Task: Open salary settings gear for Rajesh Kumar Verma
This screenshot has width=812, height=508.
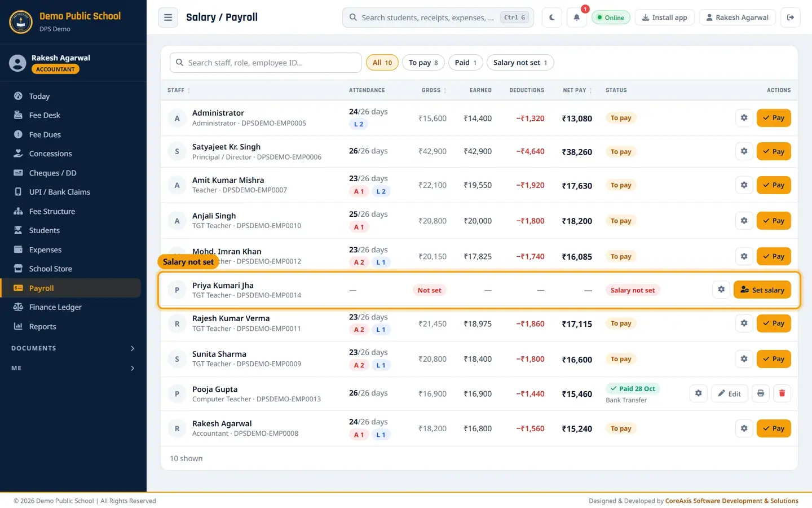Action: pyautogui.click(x=744, y=323)
